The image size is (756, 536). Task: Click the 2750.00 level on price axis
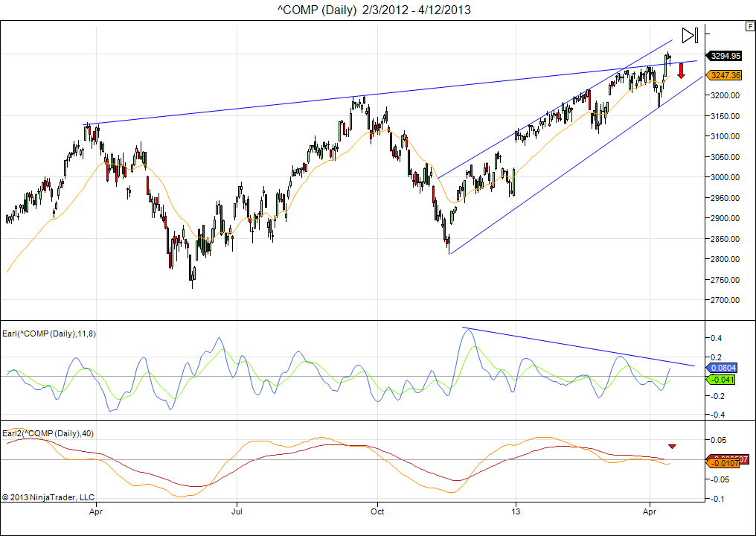pos(725,280)
